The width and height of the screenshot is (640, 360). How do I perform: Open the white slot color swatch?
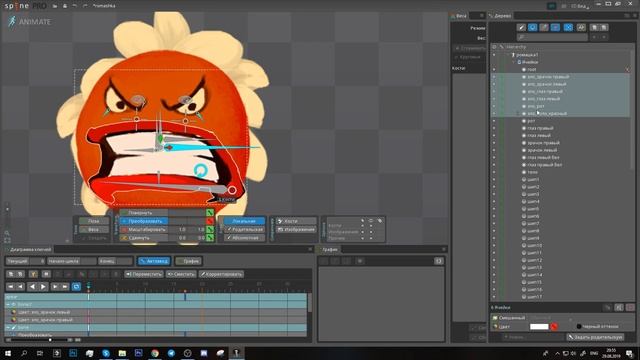click(x=539, y=327)
